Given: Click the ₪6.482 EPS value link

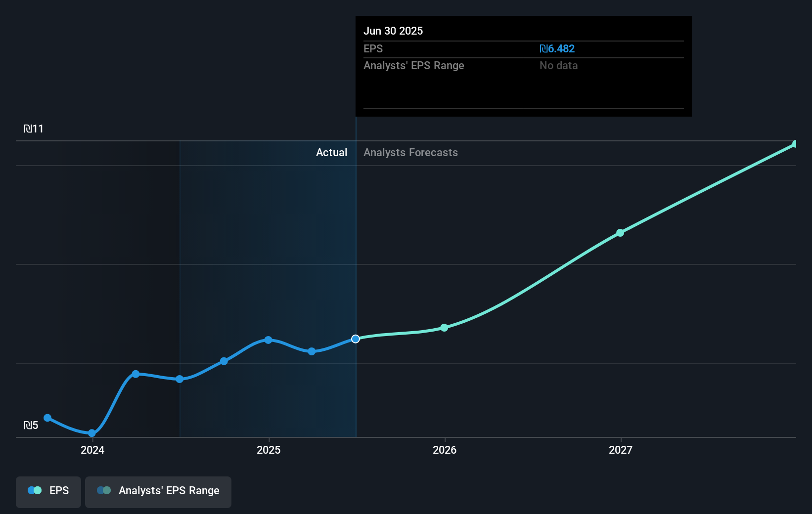Looking at the screenshot, I should 557,48.
